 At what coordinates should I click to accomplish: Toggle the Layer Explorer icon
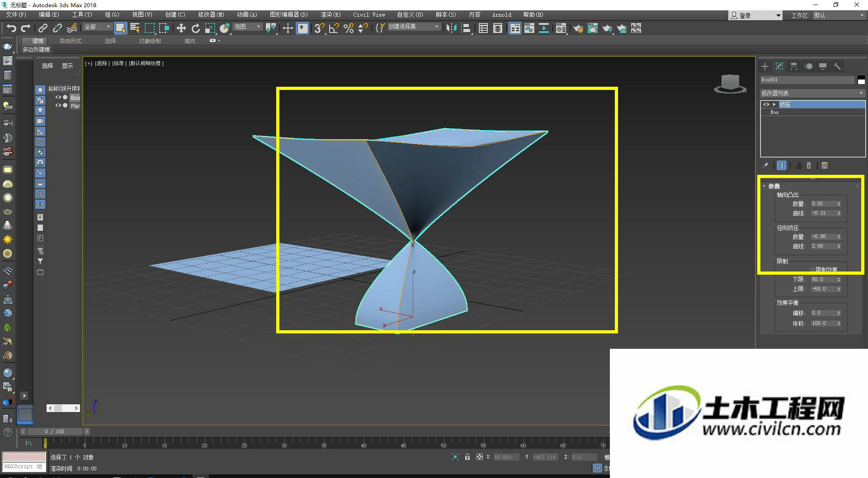498,28
